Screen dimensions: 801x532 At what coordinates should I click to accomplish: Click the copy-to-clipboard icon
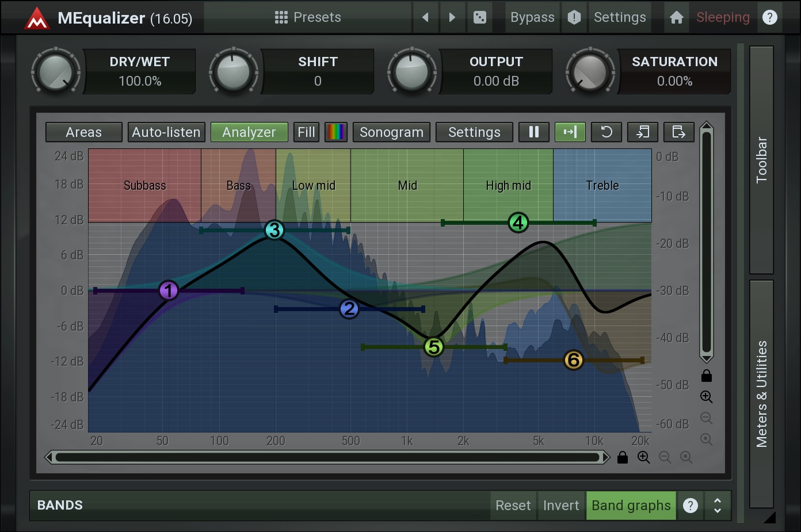point(643,132)
